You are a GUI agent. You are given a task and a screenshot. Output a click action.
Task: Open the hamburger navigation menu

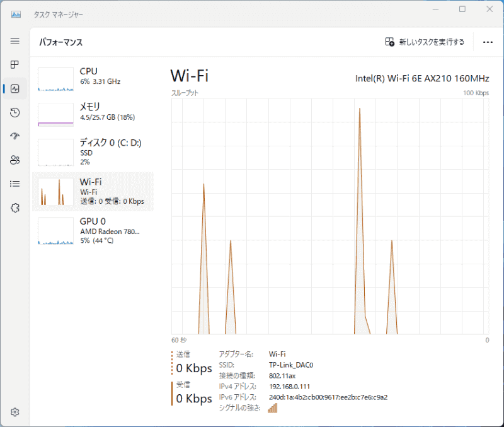point(15,40)
